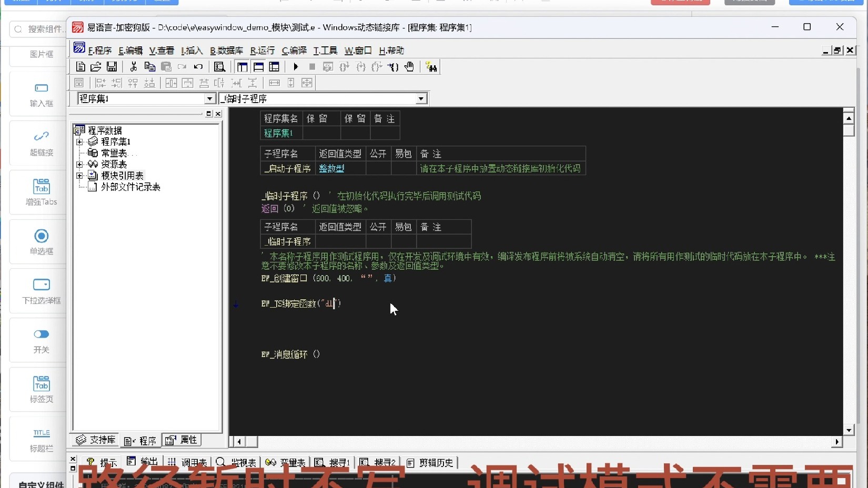Viewport: 868px width, 488px height.
Task: Switch to the 变量表 tab at the bottom
Action: click(x=286, y=463)
